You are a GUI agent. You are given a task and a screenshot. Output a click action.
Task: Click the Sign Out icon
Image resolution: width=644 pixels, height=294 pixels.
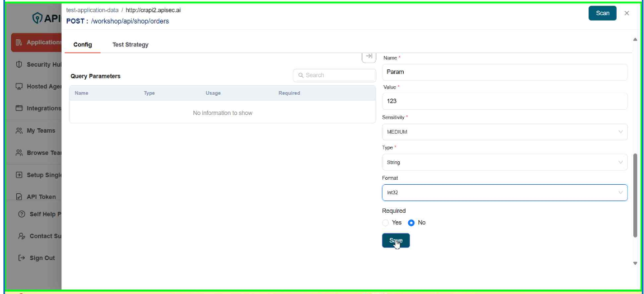(x=21, y=258)
